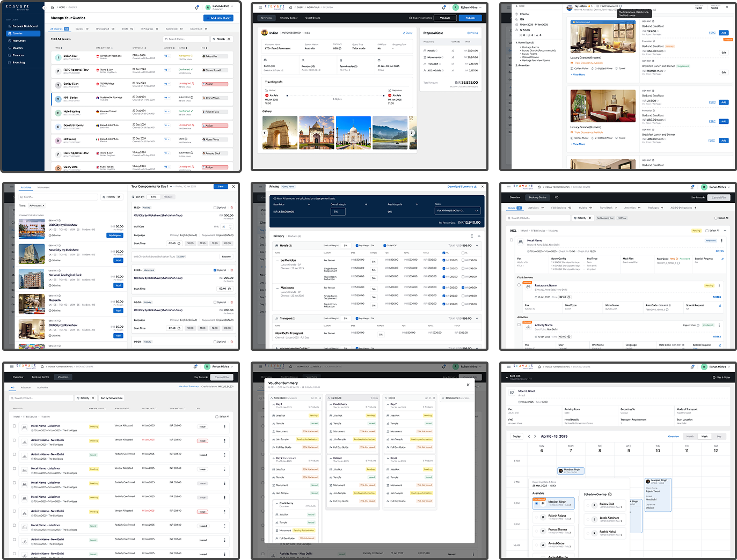Click the Overall Margin 5% input

(x=339, y=211)
